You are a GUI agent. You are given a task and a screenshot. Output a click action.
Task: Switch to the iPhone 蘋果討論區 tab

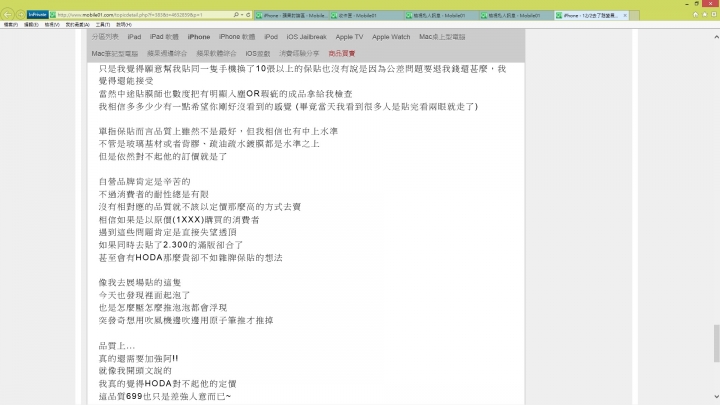tap(292, 15)
